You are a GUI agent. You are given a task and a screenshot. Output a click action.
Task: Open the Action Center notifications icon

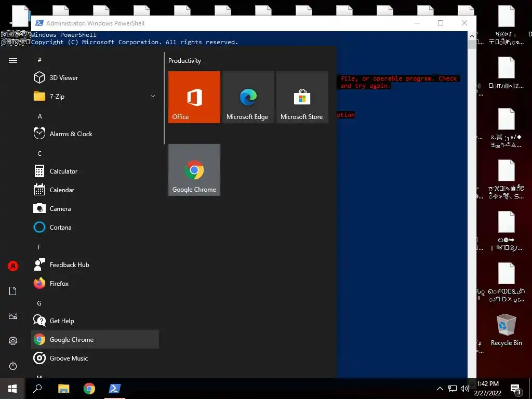pyautogui.click(x=516, y=389)
